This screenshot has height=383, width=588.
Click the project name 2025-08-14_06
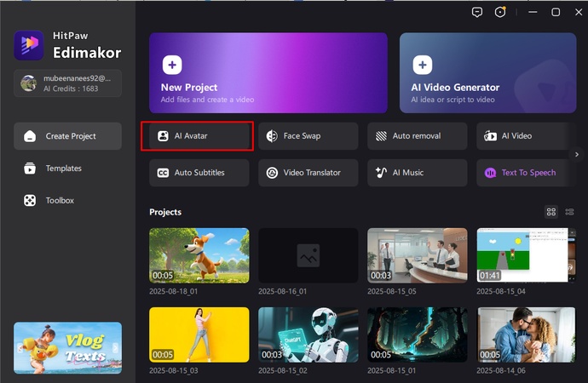point(501,370)
